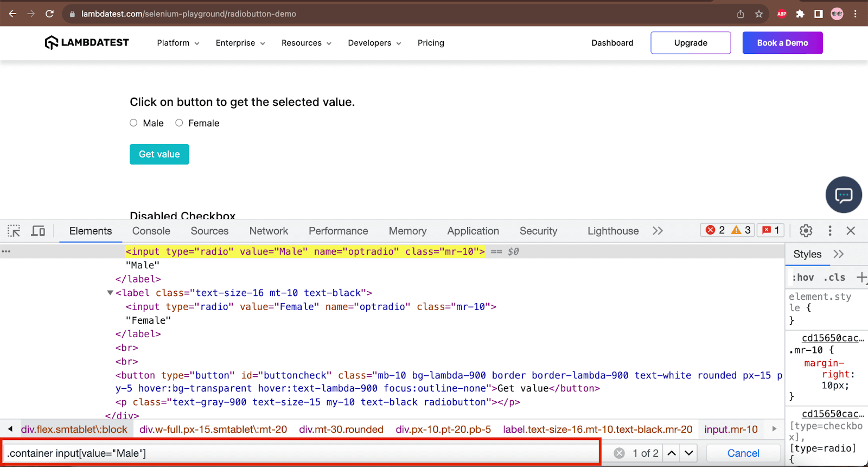868x467 pixels.
Task: Toggle the .cls class editor
Action: pyautogui.click(x=834, y=277)
